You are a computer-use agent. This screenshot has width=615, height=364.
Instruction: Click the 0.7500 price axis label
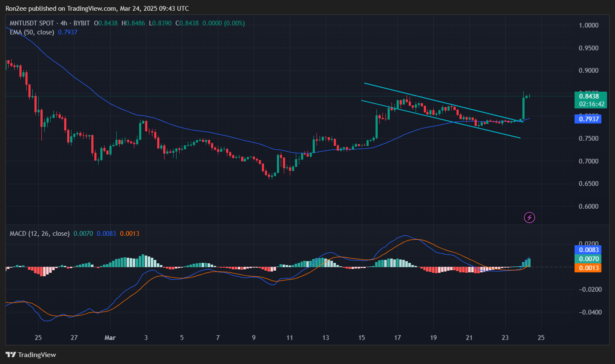click(589, 139)
